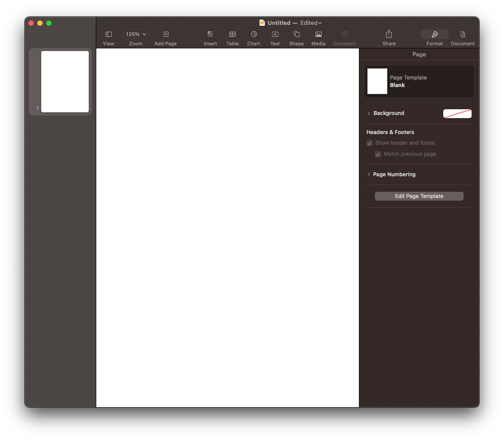504x440 pixels.
Task: Select the Format tab
Action: pos(434,37)
